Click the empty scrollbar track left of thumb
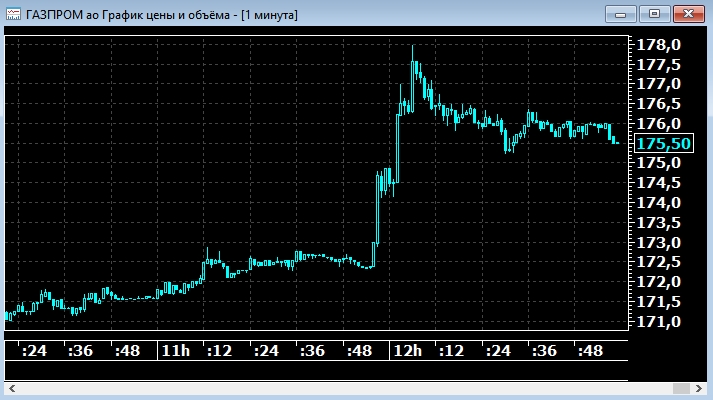713x400 pixels. [340, 388]
